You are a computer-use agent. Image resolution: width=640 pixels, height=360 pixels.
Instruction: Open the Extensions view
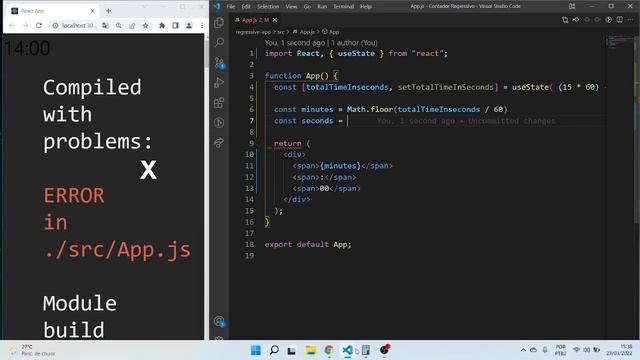[x=219, y=102]
